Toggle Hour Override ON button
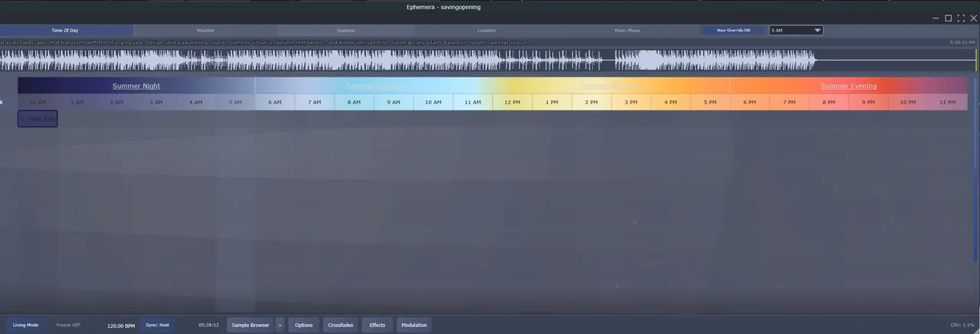This screenshot has width=980, height=334. [x=733, y=31]
